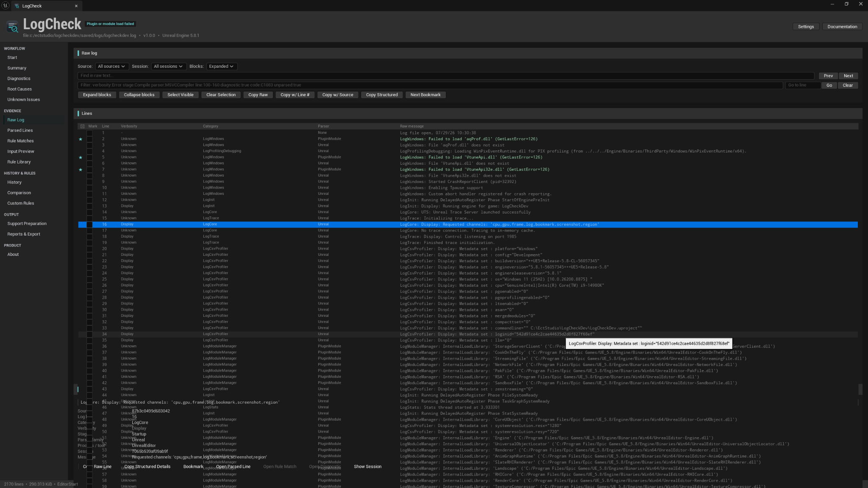The image size is (868, 488).
Task: Tick the checkbox for line 36
Action: pyautogui.click(x=89, y=346)
